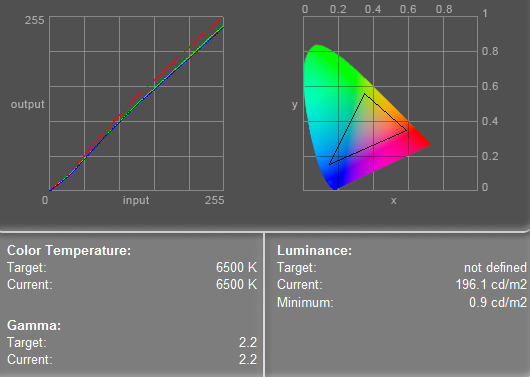Click the 'output' axis label
530x377 pixels.
point(27,104)
